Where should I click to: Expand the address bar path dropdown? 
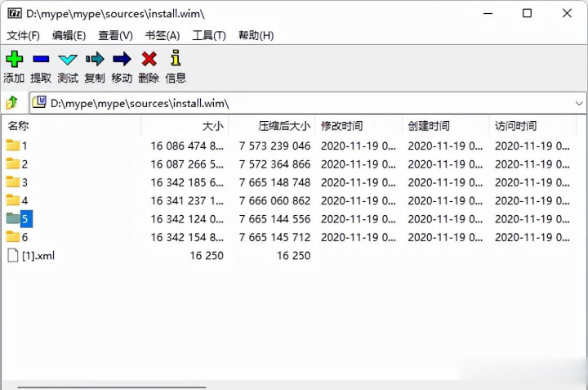point(579,103)
